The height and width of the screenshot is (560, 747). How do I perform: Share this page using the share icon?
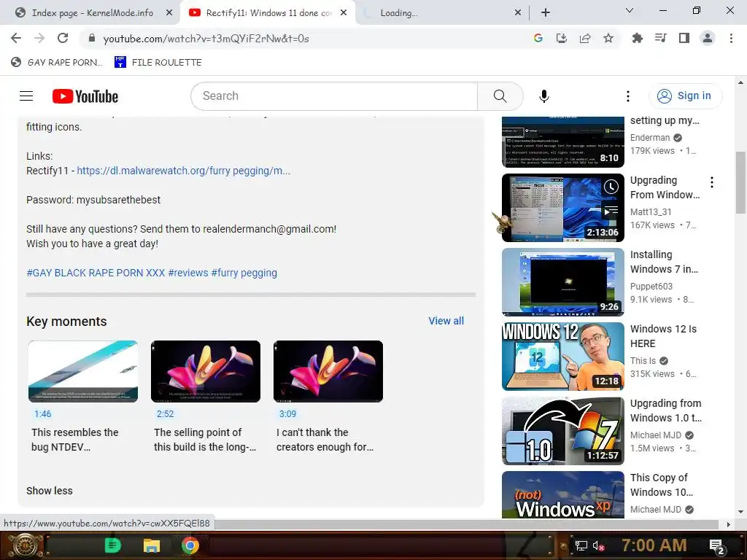584,38
